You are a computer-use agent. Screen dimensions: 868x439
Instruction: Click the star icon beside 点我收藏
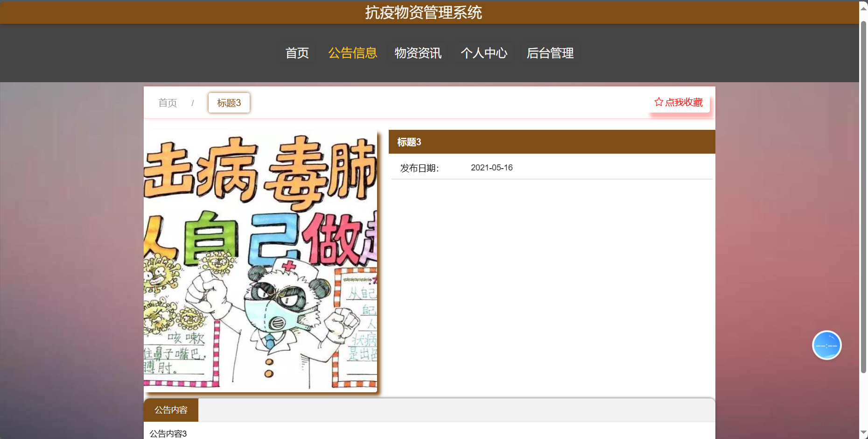pyautogui.click(x=658, y=102)
